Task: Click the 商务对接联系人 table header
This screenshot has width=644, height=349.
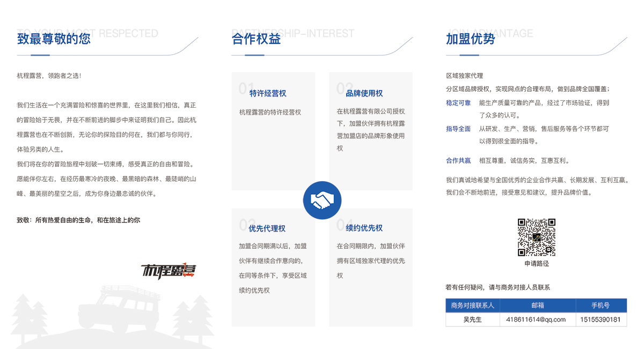Action: [473, 306]
